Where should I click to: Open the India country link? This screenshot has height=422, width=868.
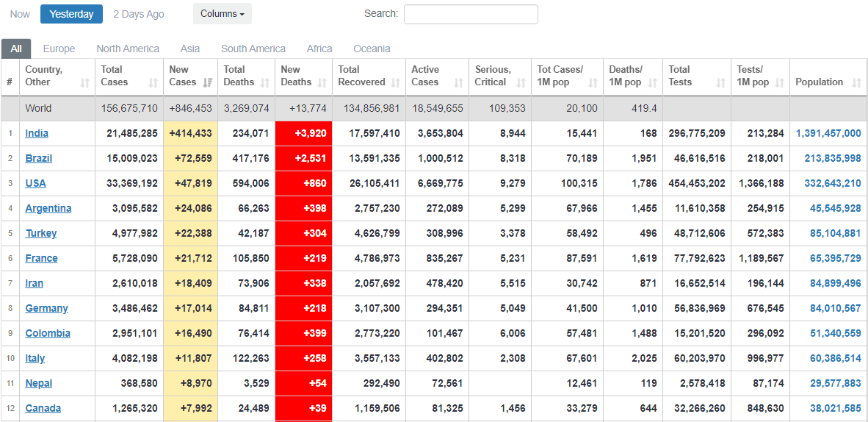(37, 133)
